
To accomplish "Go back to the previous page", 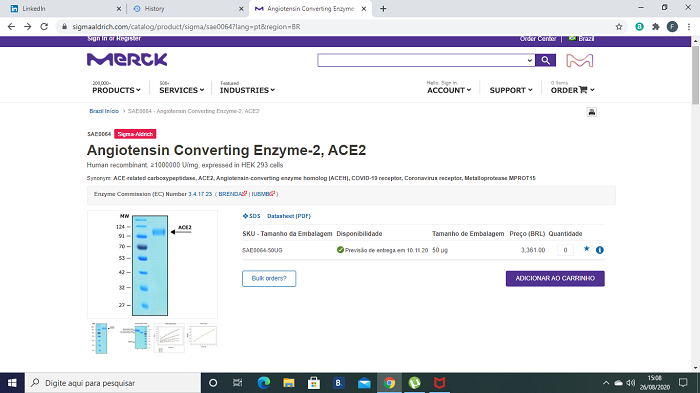I will click(11, 27).
